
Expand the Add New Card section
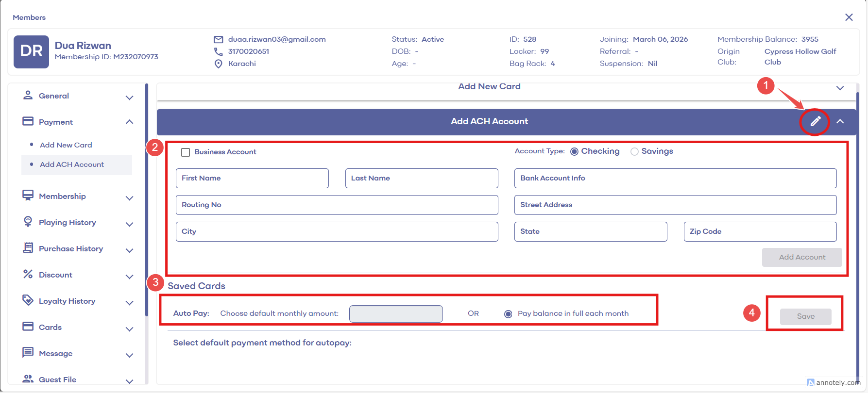tap(840, 88)
